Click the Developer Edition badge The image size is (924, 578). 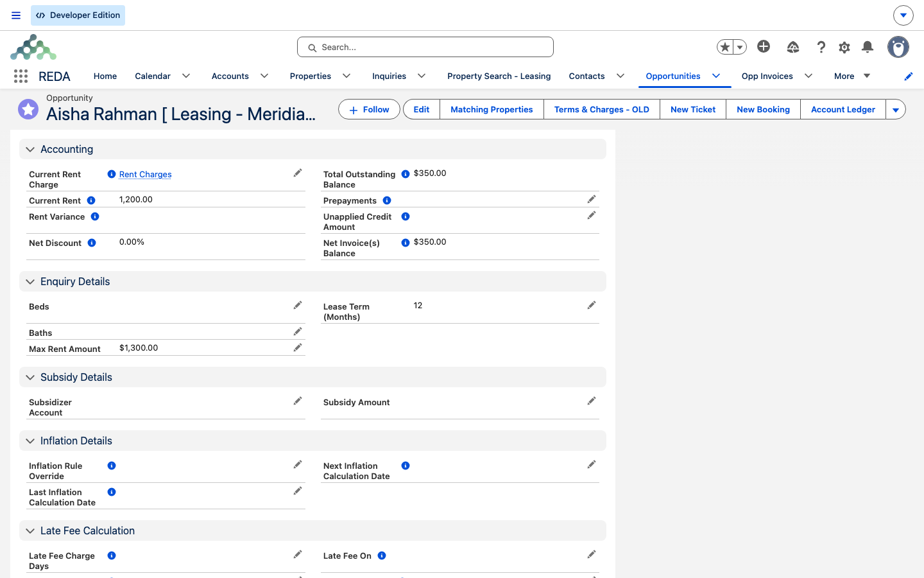(x=78, y=15)
